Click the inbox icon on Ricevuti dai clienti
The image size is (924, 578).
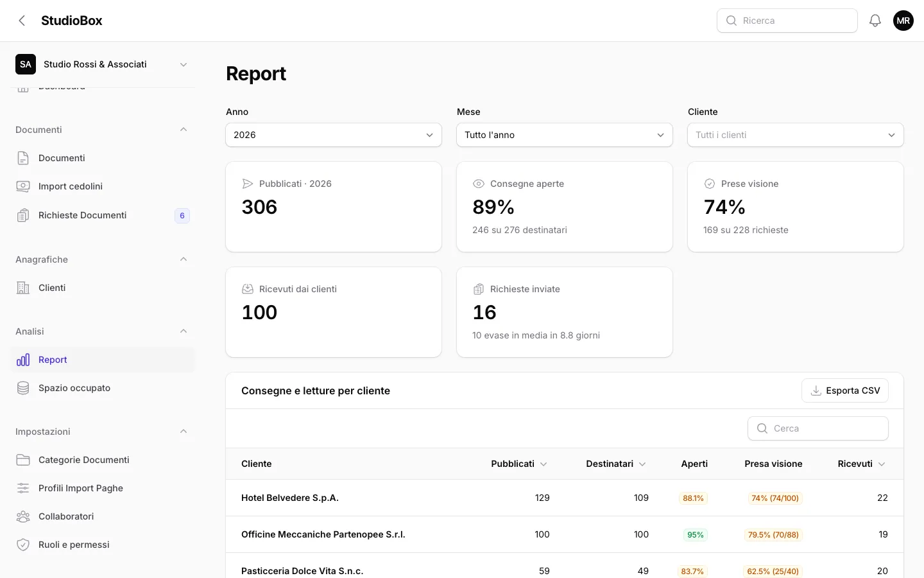click(x=248, y=289)
